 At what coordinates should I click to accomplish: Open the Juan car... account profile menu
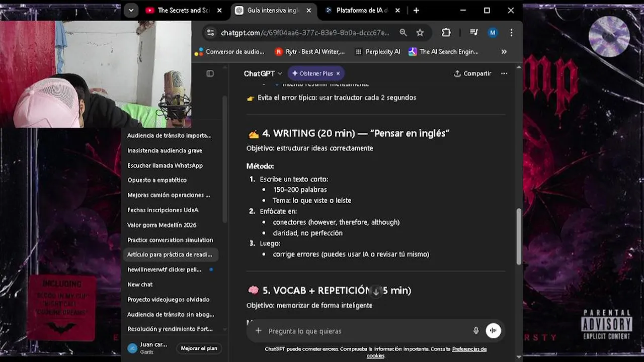[x=148, y=348]
